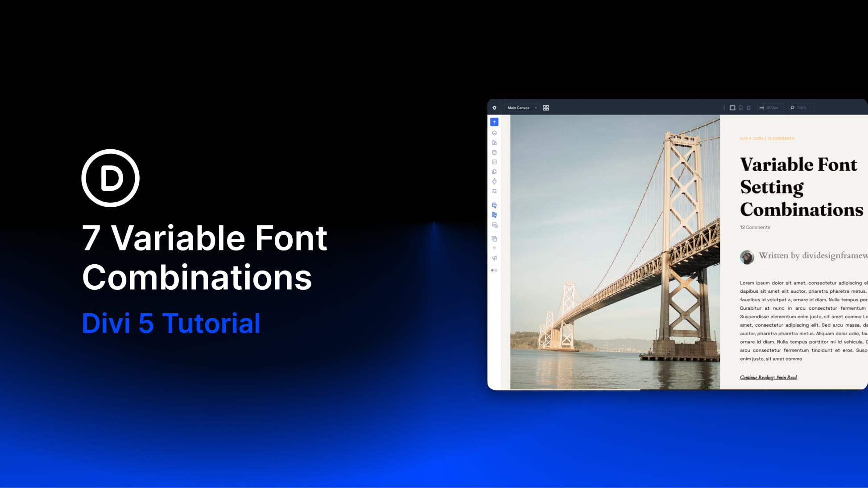Viewport: 868px width, 488px height.
Task: Click the Lorem ipsum body paragraph
Action: (804, 321)
